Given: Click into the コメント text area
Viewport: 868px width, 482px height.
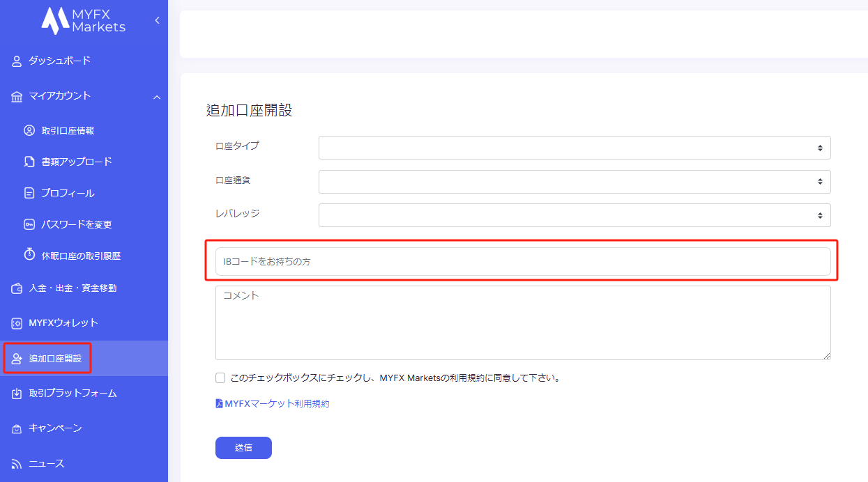Looking at the screenshot, I should 522,322.
